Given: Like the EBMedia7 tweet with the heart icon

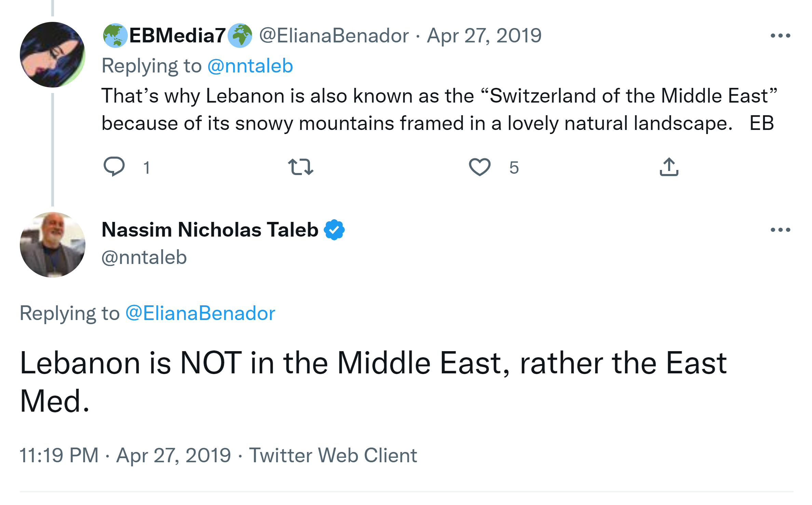Looking at the screenshot, I should 479,167.
